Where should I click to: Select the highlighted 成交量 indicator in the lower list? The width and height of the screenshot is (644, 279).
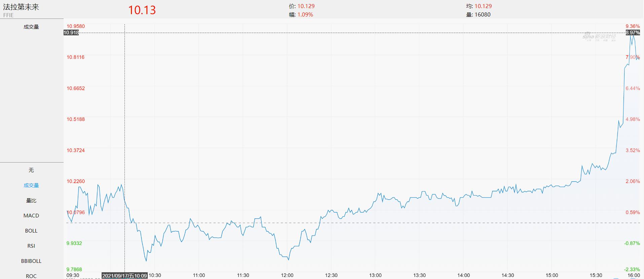pyautogui.click(x=31, y=185)
